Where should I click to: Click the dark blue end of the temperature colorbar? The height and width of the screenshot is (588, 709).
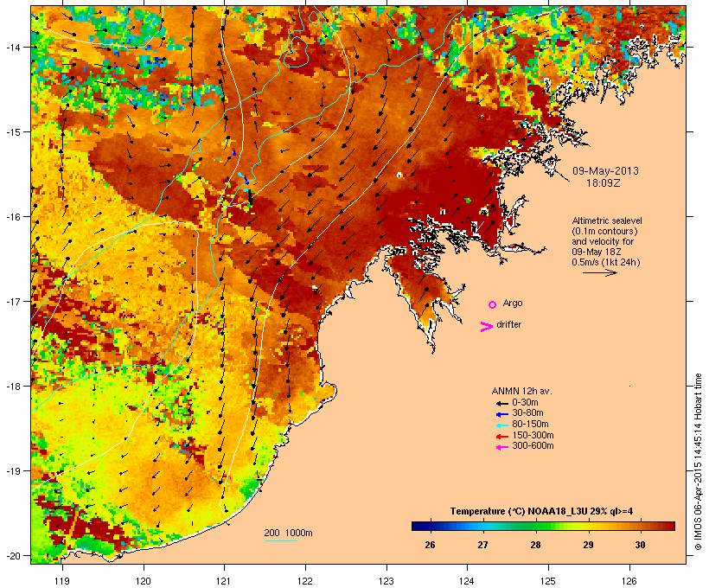tap(418, 526)
